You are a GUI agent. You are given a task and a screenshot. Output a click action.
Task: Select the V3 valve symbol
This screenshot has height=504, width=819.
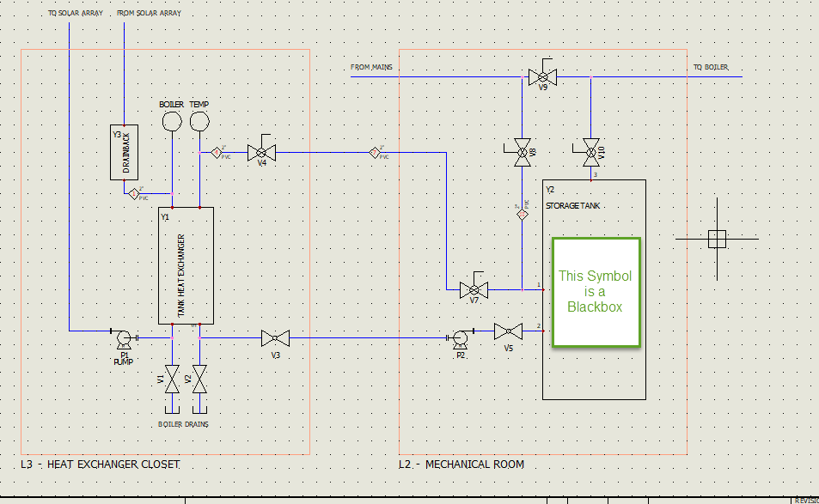point(275,338)
